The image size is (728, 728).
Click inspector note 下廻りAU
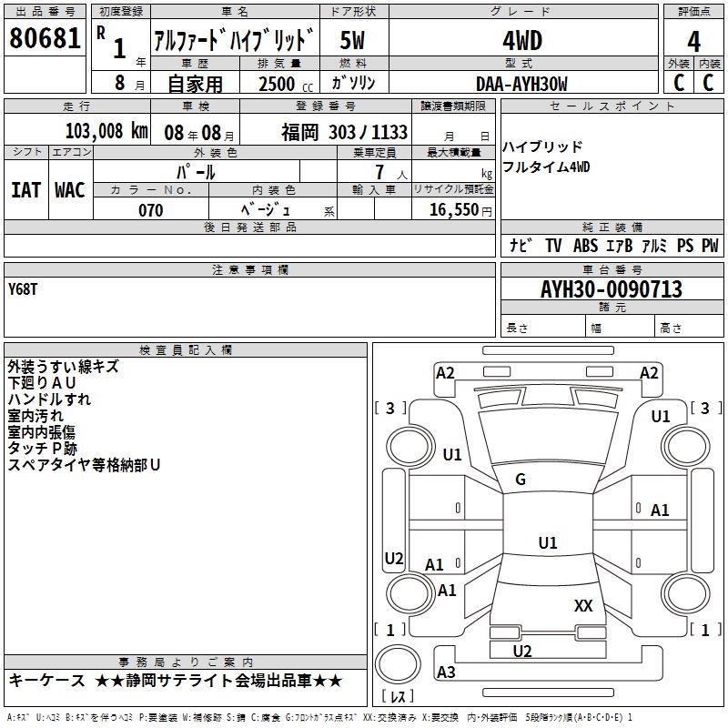[x=42, y=383]
